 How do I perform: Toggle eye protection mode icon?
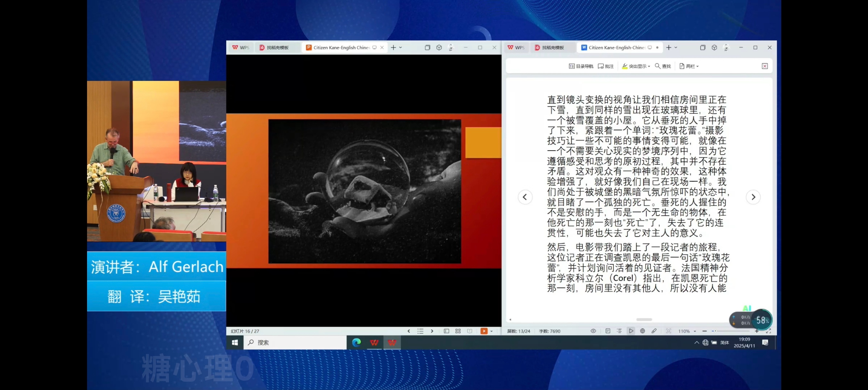(x=593, y=331)
